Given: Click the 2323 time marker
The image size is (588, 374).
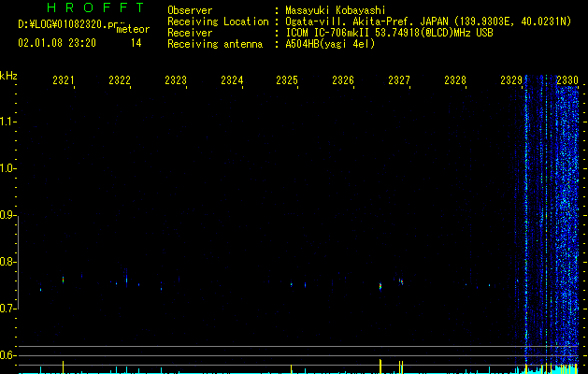Looking at the screenshot, I should click(176, 80).
